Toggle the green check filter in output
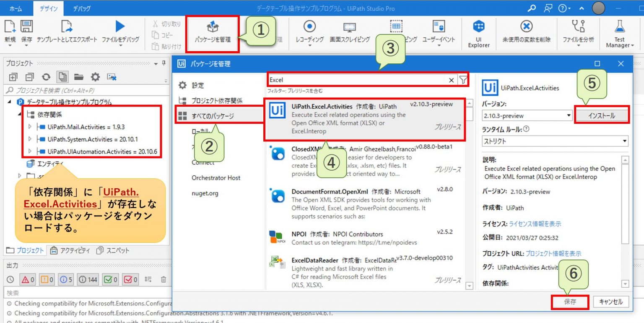This screenshot has height=323, width=644. click(x=111, y=279)
